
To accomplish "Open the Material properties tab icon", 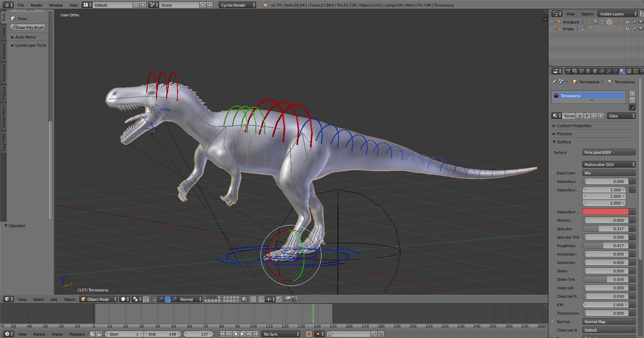I will [x=622, y=71].
